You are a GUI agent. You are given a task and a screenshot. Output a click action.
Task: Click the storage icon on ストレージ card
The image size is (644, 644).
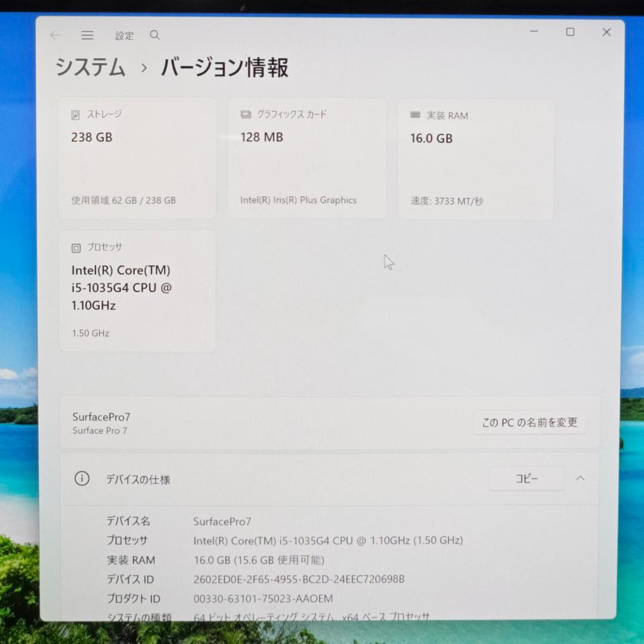(75, 114)
